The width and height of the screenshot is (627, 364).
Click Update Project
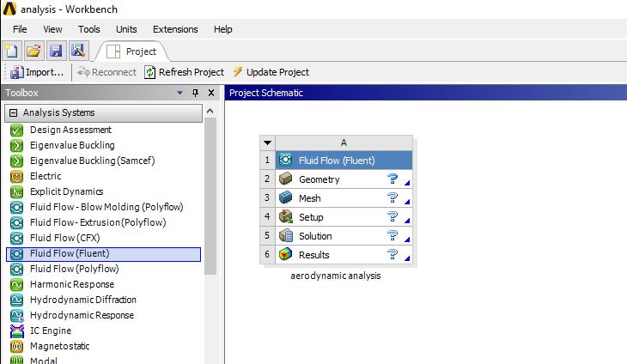tap(271, 72)
